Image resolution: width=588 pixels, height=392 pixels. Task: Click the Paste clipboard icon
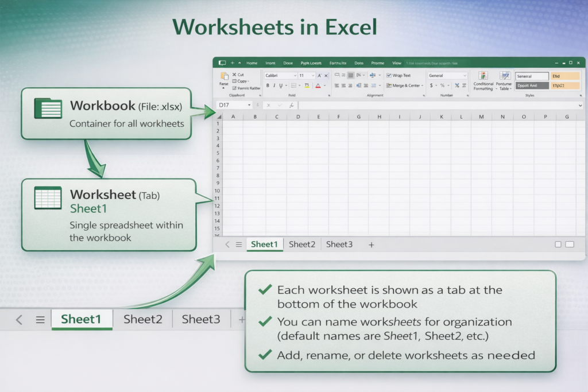click(224, 76)
